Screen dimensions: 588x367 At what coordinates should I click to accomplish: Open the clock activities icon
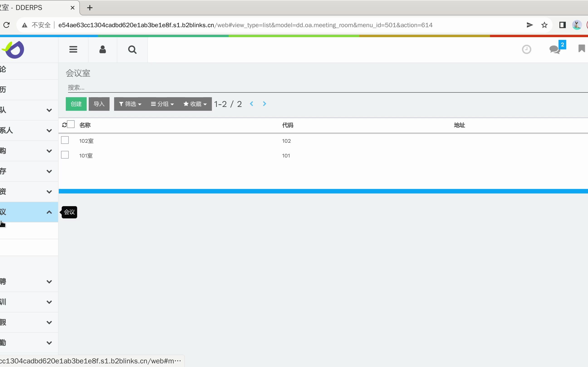tap(526, 50)
